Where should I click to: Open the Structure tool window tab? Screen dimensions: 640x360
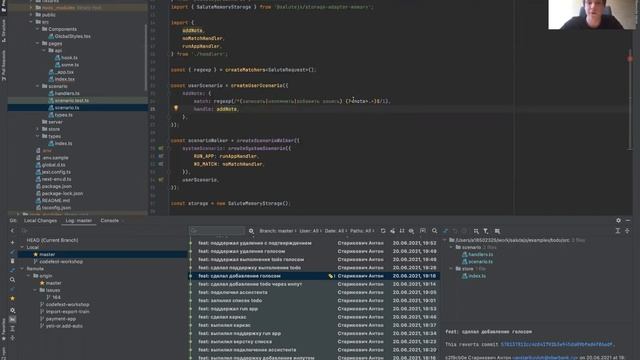point(4,31)
